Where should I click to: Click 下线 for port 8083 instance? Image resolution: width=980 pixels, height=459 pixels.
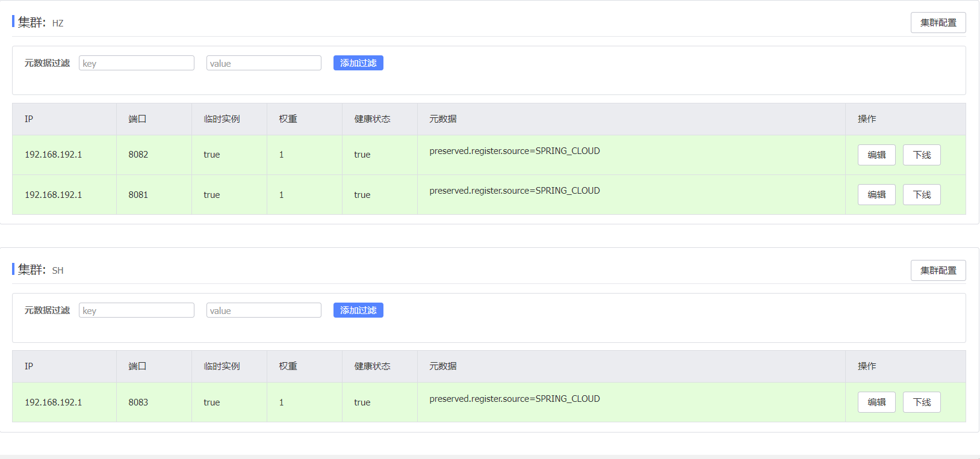[x=922, y=402]
